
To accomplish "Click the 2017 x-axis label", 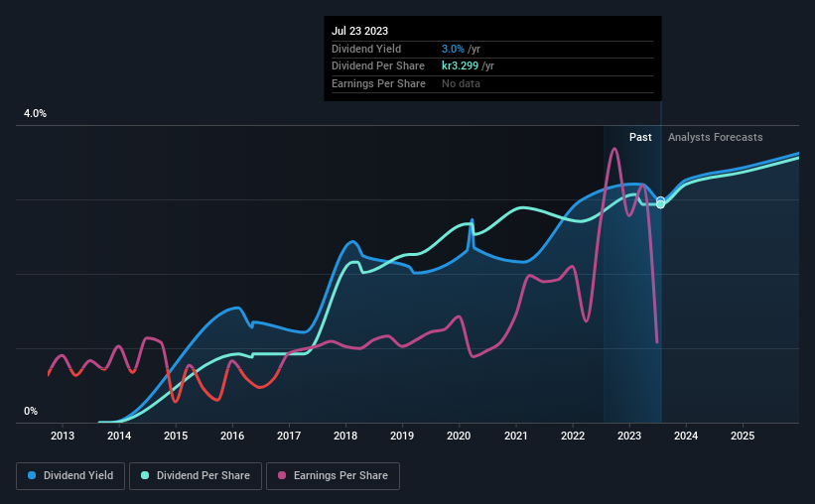I will [x=289, y=436].
